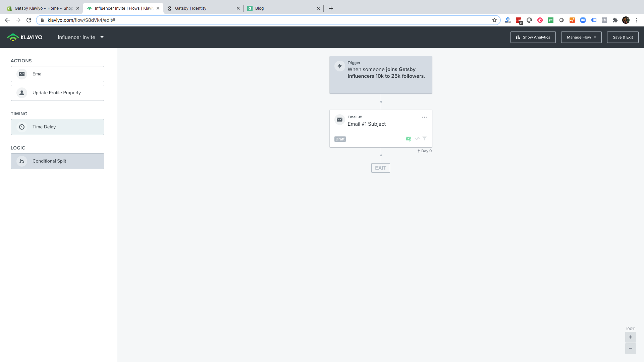This screenshot has height=362, width=644.
Task: Select the trigger card text about Gatsby Influencers
Action: click(x=386, y=73)
